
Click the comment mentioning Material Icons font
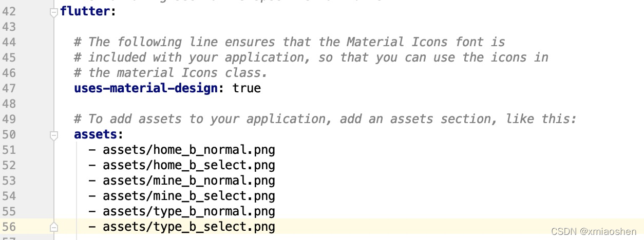pos(290,42)
